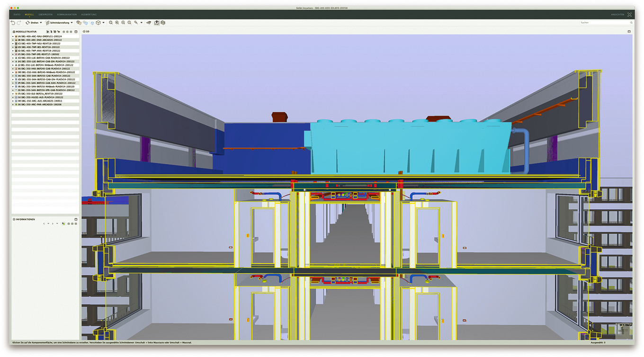Select SBG-400-TWP-BES-REVIT18-200122 row

[45, 47]
